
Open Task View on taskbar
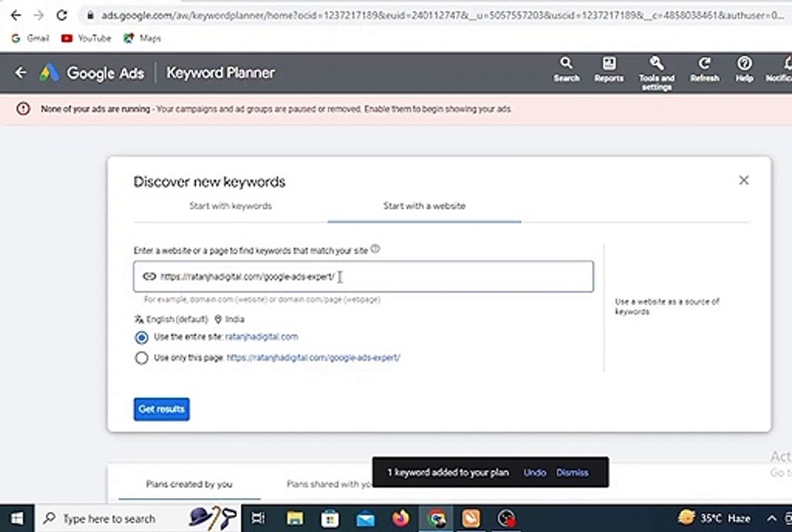click(x=257, y=519)
